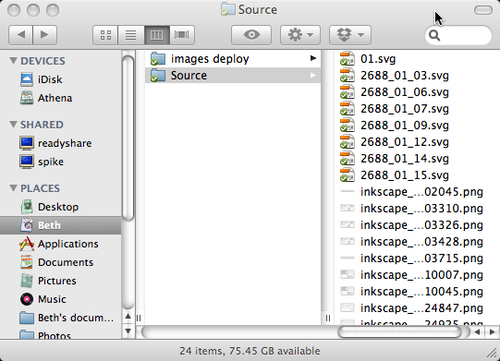The height and width of the screenshot is (361, 500).
Task: Click horizontal scroll left arrow
Action: pyautogui.click(x=477, y=332)
